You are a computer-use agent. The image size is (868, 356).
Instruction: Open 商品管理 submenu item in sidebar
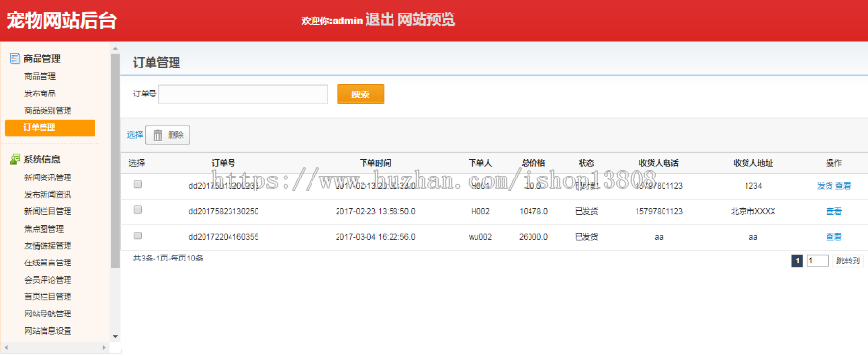point(40,76)
